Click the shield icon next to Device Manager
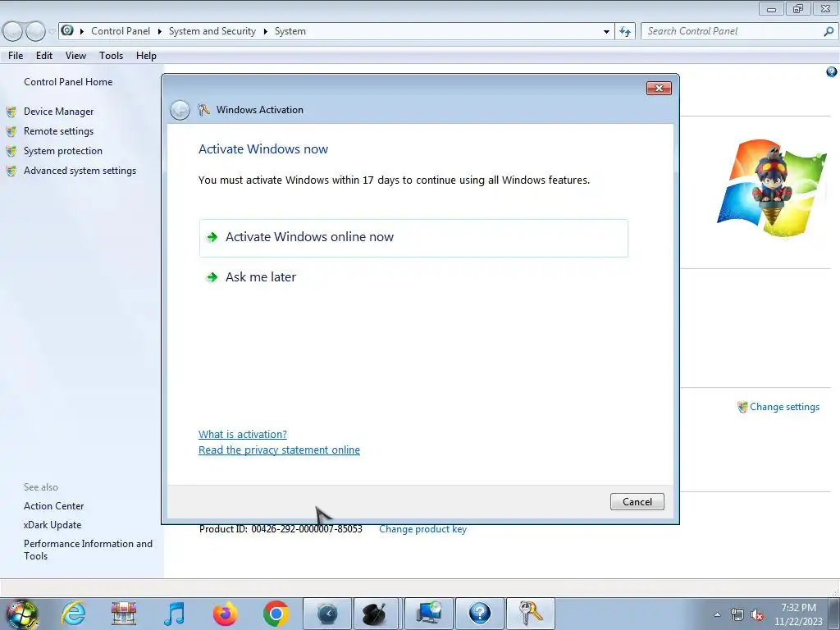The image size is (840, 630). [11, 112]
